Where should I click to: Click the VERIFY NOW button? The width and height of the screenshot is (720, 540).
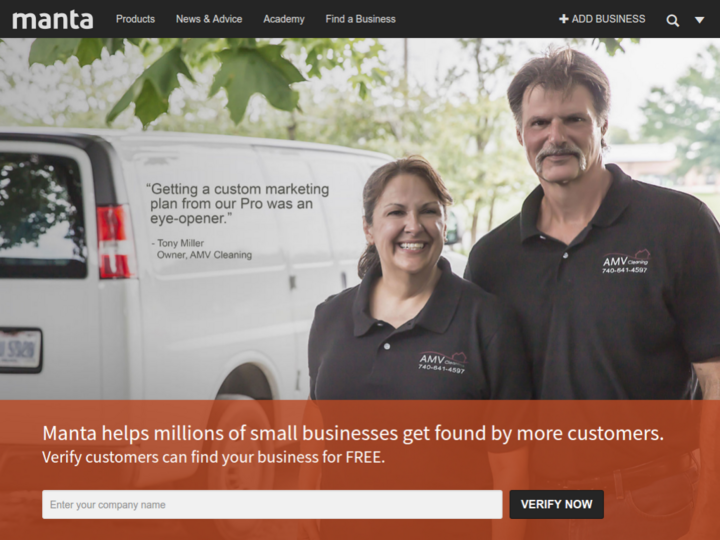557,504
